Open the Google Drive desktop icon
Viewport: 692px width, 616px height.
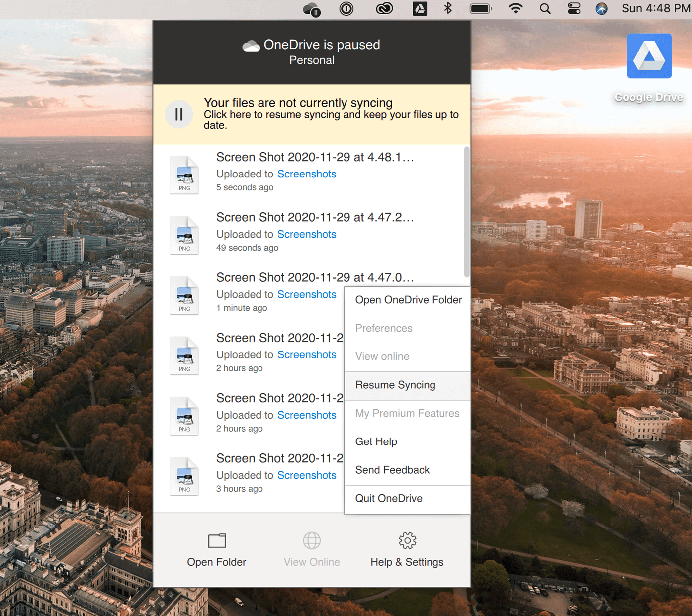pos(649,56)
